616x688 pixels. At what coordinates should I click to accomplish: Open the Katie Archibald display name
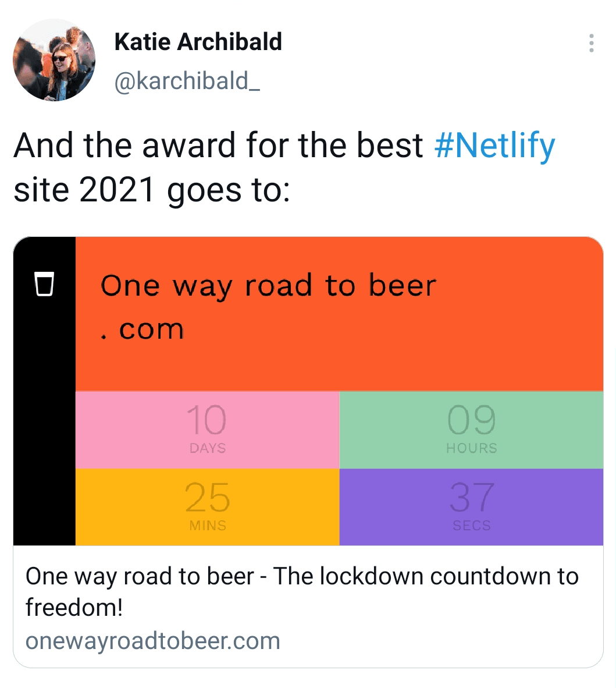[x=198, y=42]
